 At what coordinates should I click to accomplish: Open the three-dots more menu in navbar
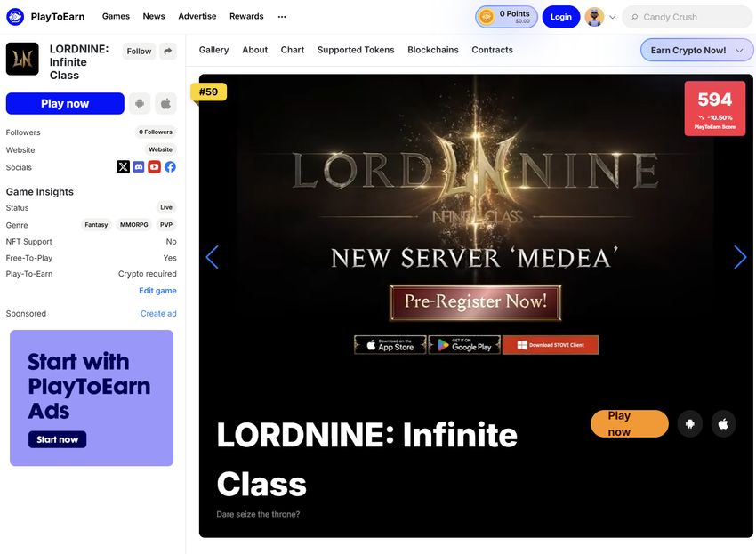[x=282, y=16]
